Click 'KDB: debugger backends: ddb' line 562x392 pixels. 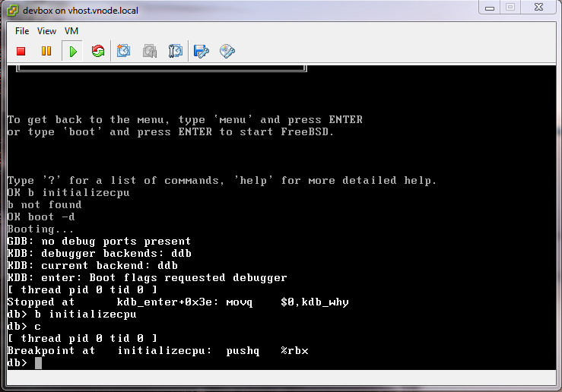(x=100, y=254)
